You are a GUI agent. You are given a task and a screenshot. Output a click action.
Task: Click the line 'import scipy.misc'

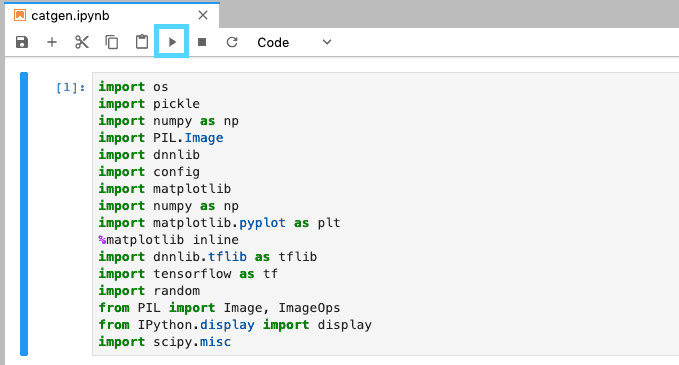(165, 342)
